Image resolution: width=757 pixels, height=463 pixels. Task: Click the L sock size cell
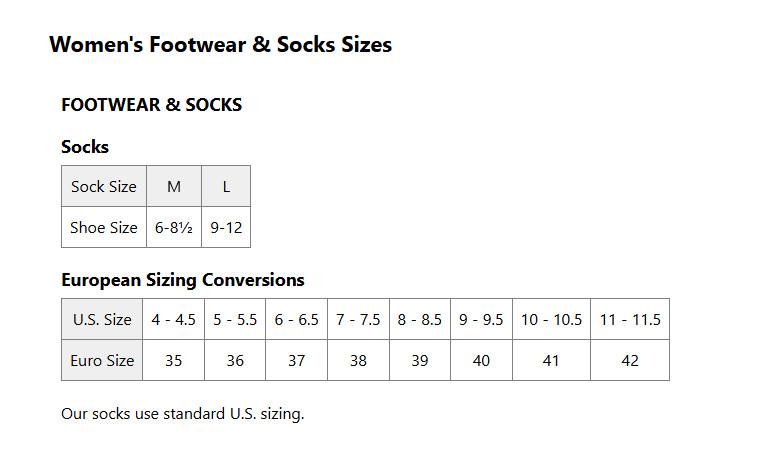pyautogui.click(x=226, y=187)
